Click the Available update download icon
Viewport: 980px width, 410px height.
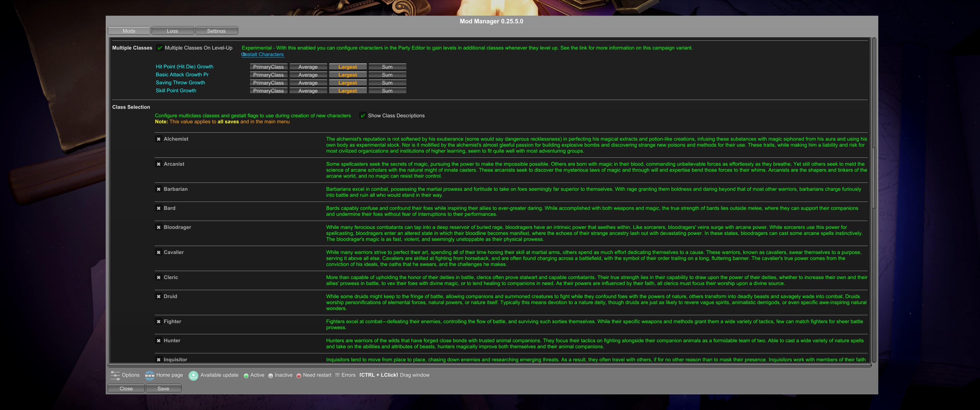(193, 375)
